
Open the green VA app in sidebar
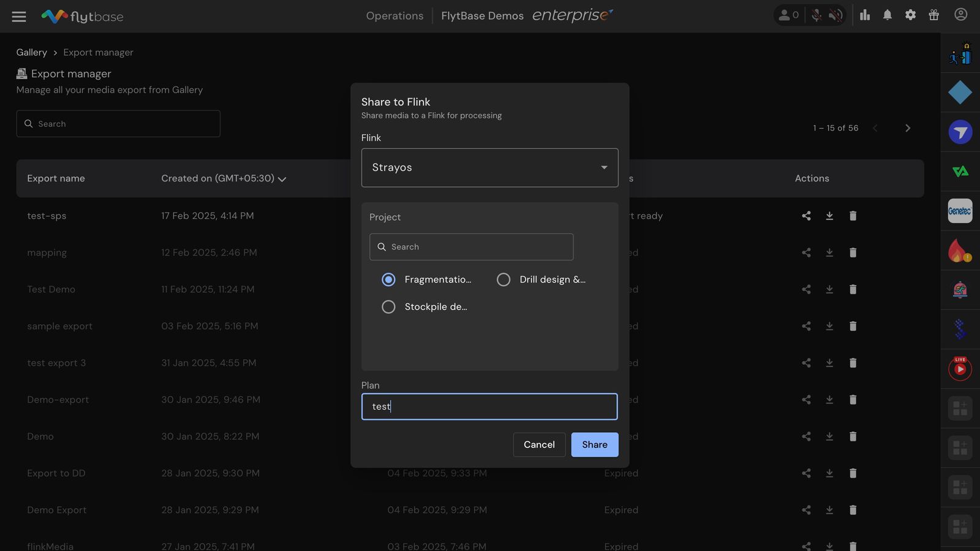(960, 172)
